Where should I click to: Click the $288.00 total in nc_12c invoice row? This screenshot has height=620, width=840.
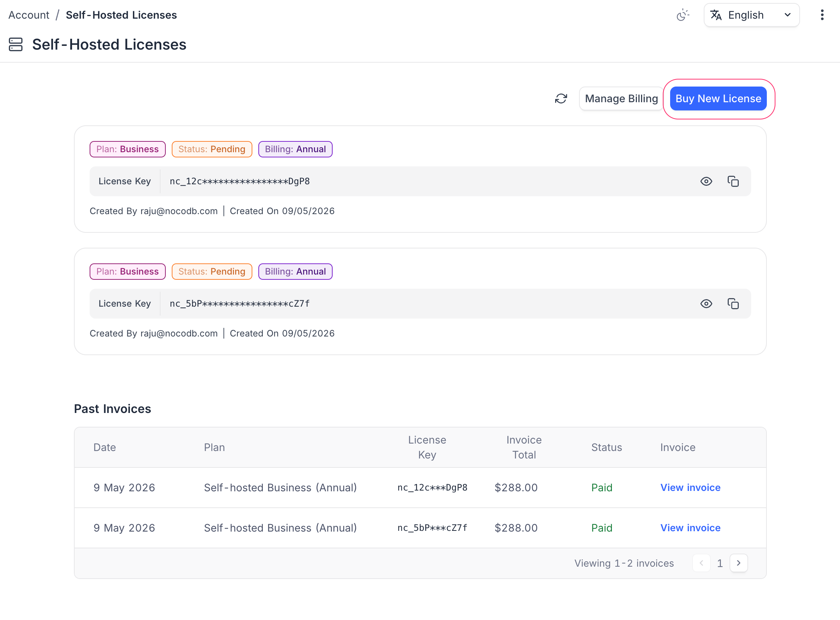tap(516, 488)
